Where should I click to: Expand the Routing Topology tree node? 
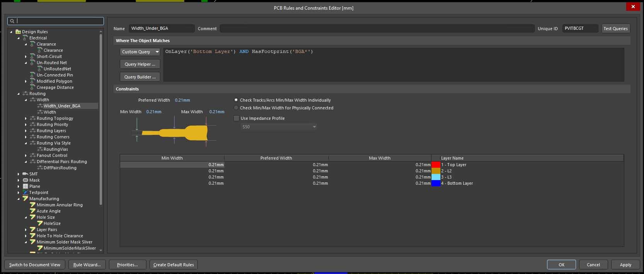(26, 118)
